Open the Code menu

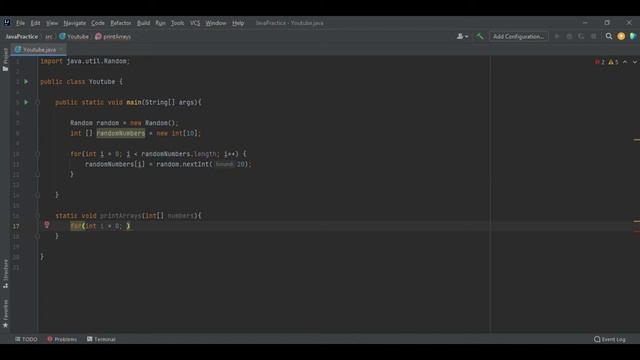(98, 23)
